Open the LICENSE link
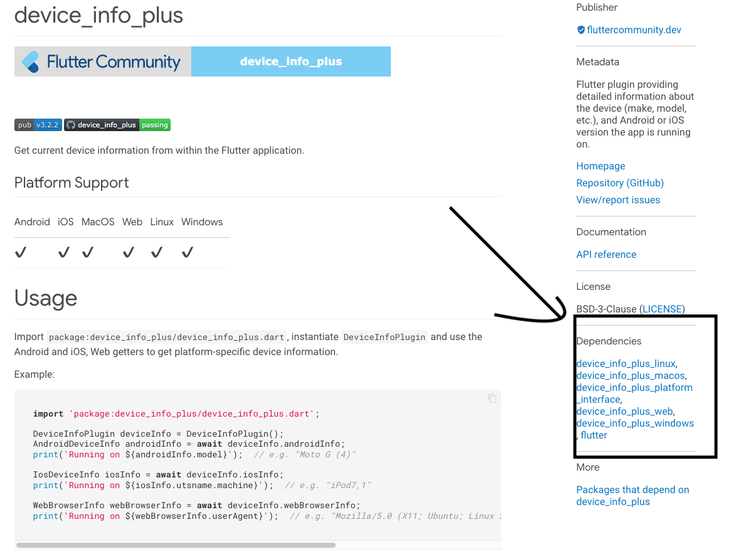 (x=662, y=309)
